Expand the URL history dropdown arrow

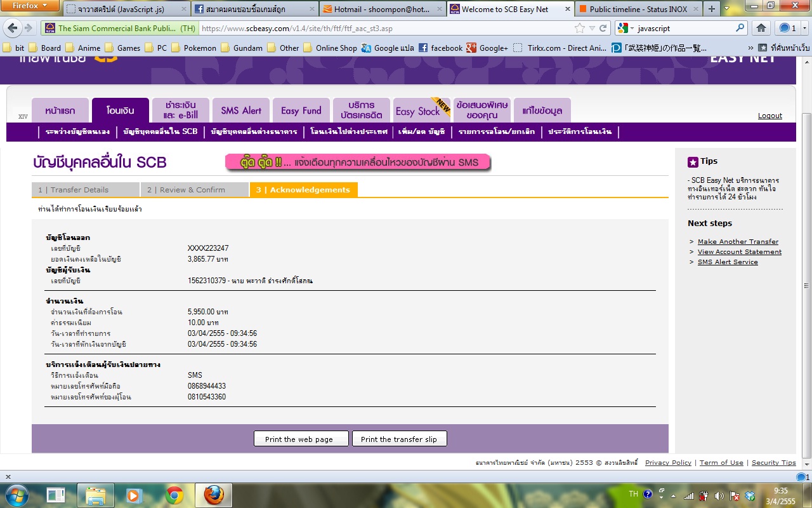[592, 28]
